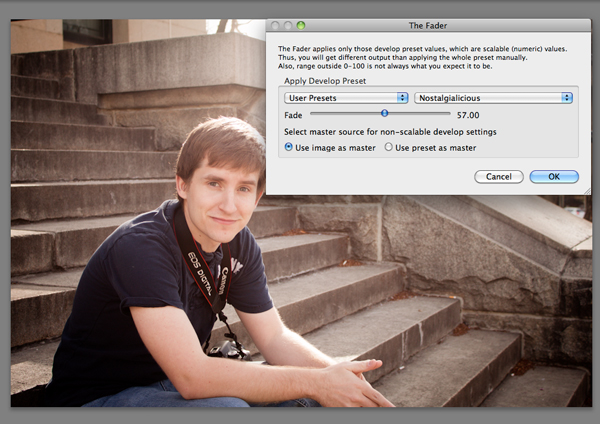The width and height of the screenshot is (600, 424).
Task: Open the Nostalgialicious preset dropdown
Action: (493, 98)
